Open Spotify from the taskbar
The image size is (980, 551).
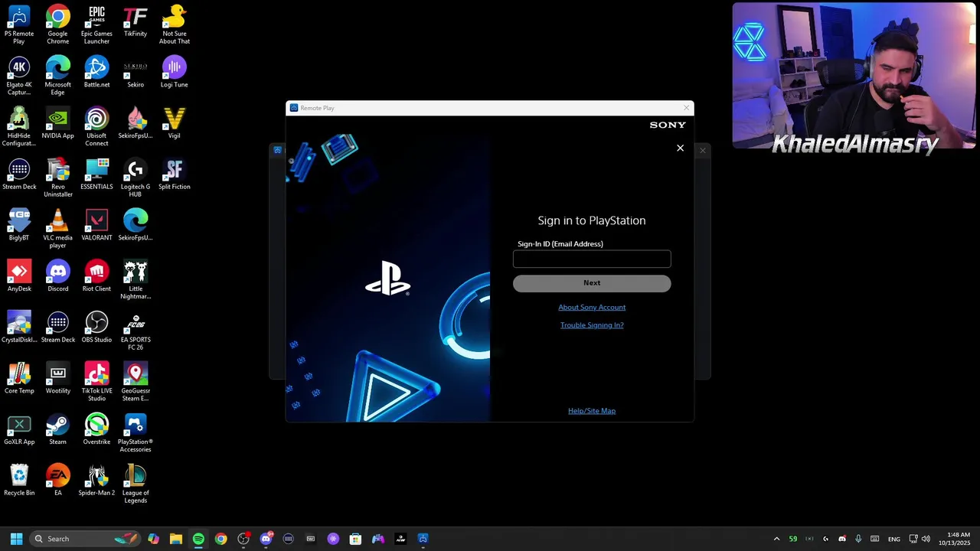point(198,539)
